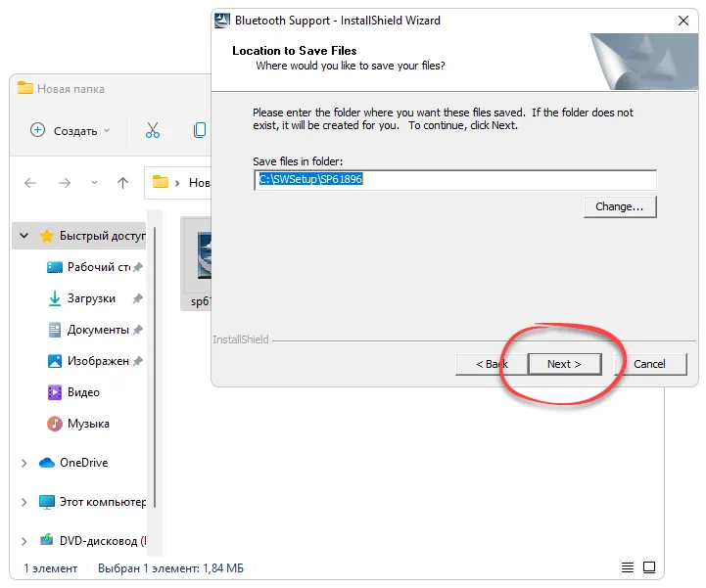Image resolution: width=706 pixels, height=588 pixels.
Task: Click the pin icon next to Документы
Action: coord(138,330)
